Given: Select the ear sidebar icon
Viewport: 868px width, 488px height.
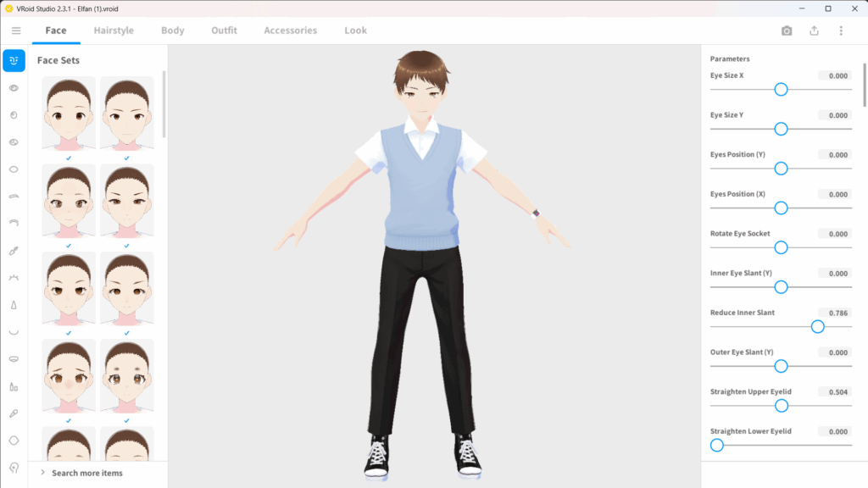Looking at the screenshot, I should tap(14, 468).
